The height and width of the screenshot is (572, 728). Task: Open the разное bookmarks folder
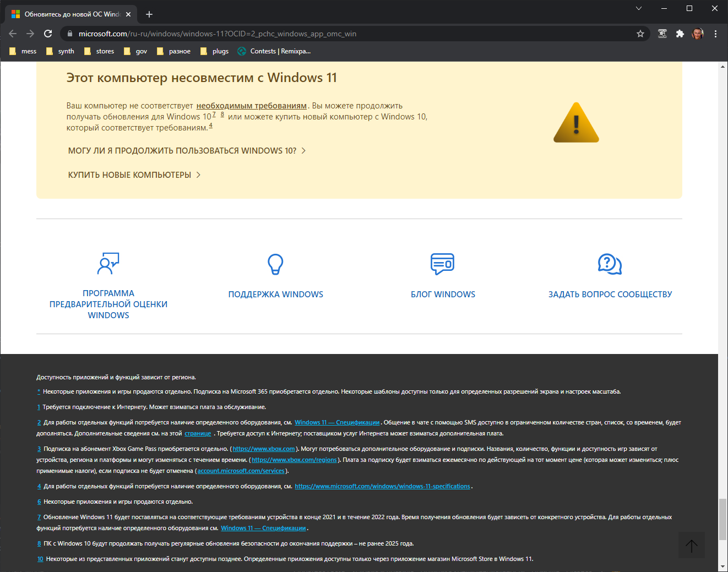pyautogui.click(x=173, y=51)
